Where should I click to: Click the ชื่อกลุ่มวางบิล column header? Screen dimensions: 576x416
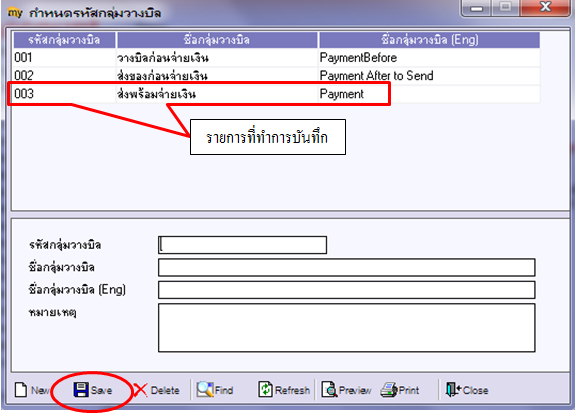tap(217, 40)
